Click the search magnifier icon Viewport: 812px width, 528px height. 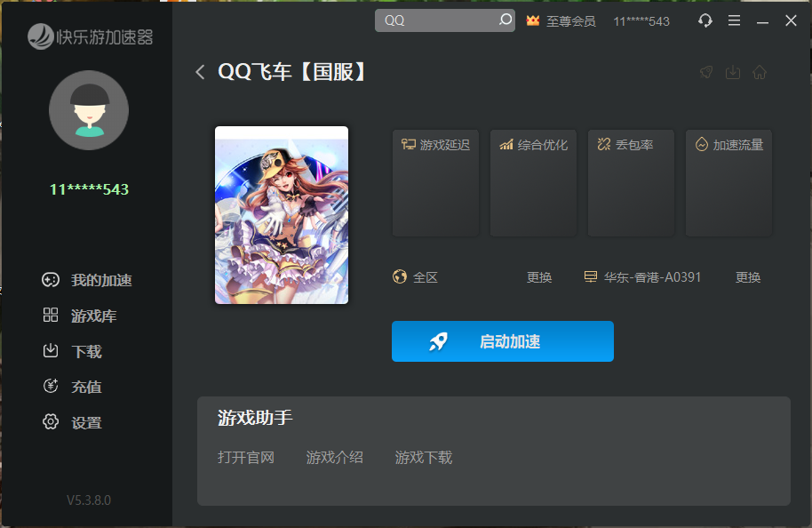pyautogui.click(x=505, y=20)
